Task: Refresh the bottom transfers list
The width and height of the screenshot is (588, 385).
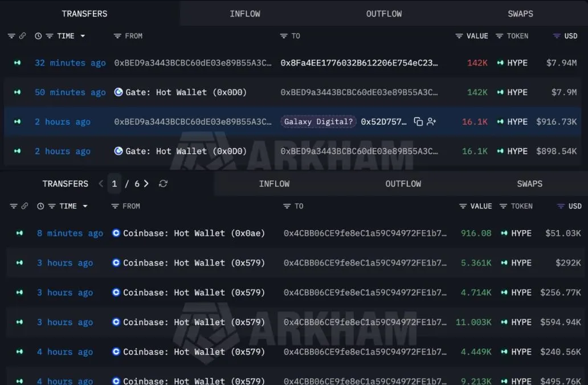Action: click(x=163, y=184)
